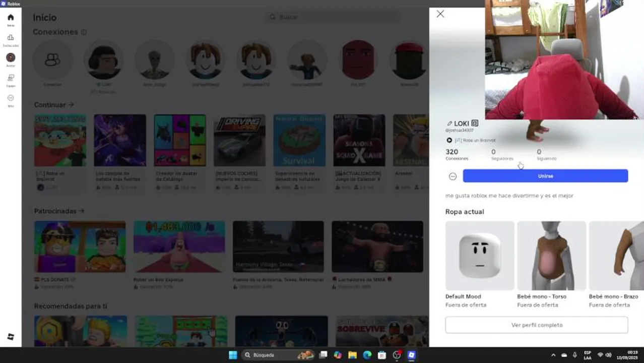Image resolution: width=644 pixels, height=363 pixels.
Task: Open Robar un Bob Esponja sponsored tile
Action: coord(179,247)
